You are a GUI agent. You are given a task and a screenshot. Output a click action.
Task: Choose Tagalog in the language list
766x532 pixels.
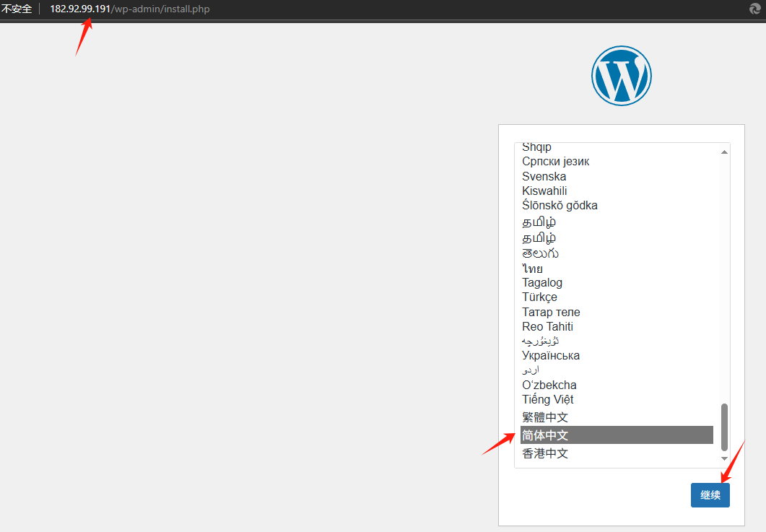[617, 282]
